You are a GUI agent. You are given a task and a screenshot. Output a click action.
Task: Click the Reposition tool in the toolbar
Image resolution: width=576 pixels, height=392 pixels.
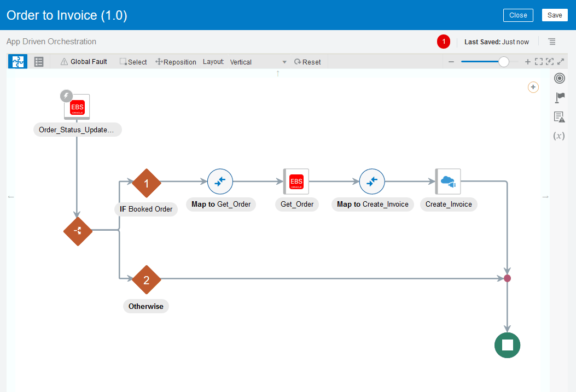pyautogui.click(x=176, y=61)
